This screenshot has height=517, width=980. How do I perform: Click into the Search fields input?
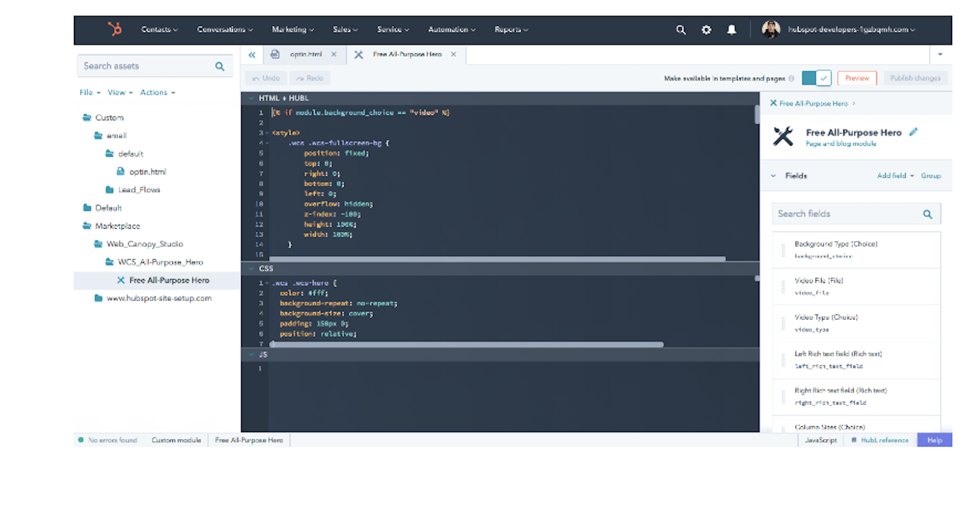pyautogui.click(x=856, y=214)
